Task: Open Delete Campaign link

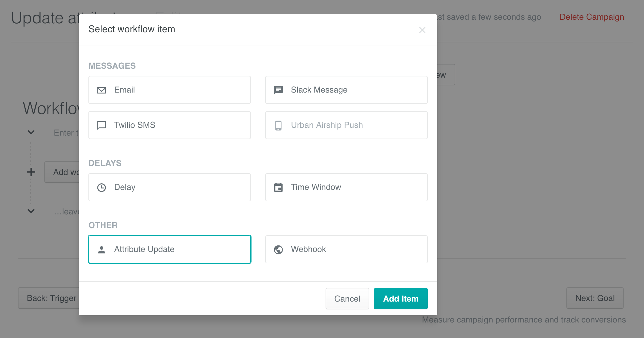Action: point(592,17)
